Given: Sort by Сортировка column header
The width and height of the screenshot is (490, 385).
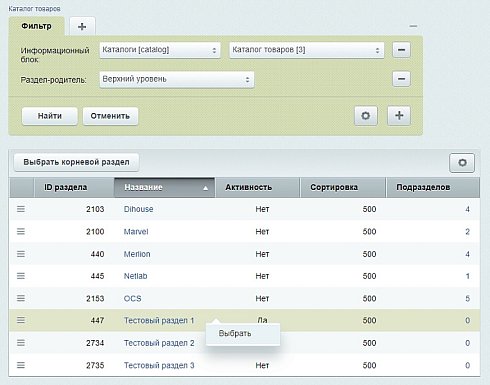Looking at the screenshot, I should [334, 187].
